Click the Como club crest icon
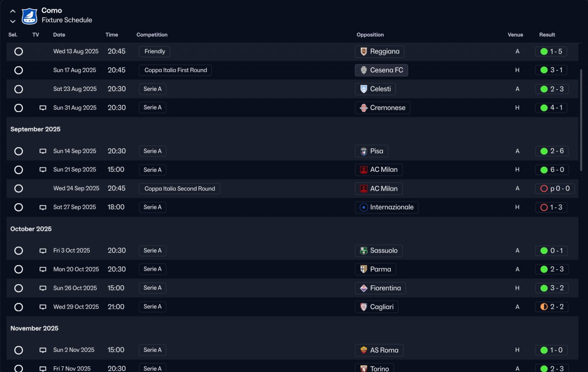588x372 pixels. coord(29,16)
